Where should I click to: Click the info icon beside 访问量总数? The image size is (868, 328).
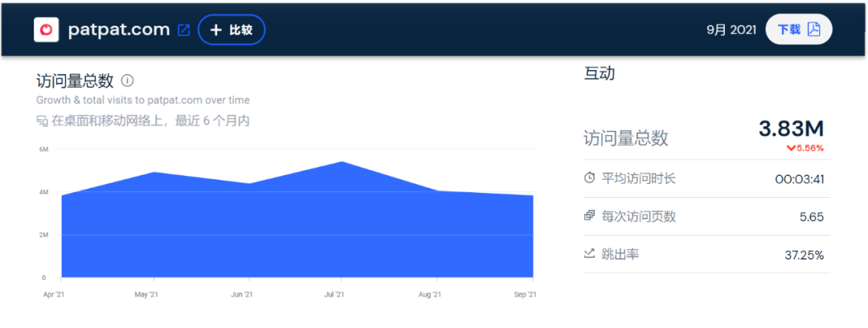127,80
